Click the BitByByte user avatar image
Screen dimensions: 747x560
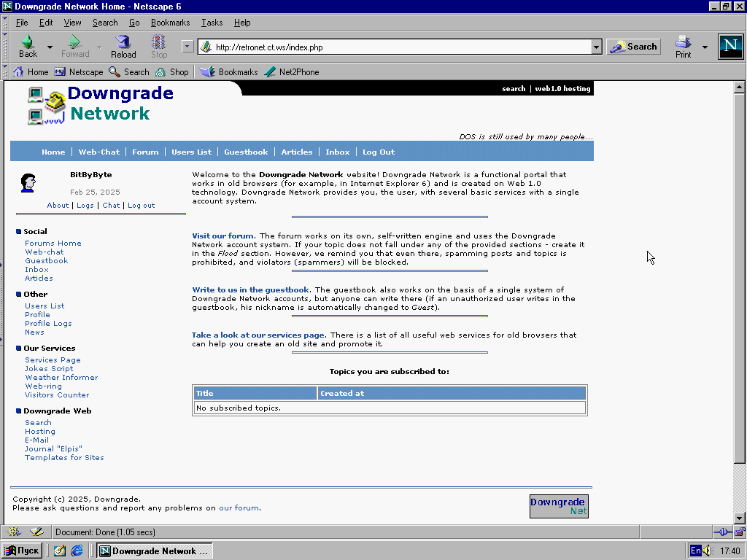(x=28, y=183)
